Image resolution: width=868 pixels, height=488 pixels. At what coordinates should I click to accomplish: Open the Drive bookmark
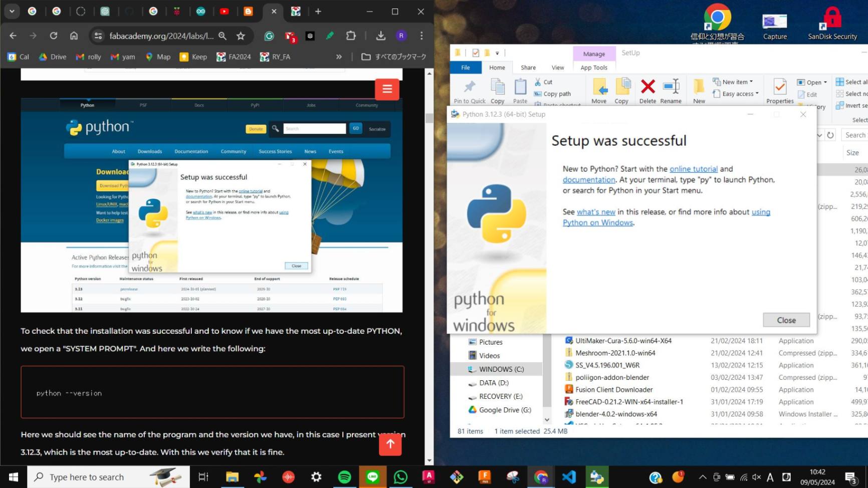tap(53, 57)
